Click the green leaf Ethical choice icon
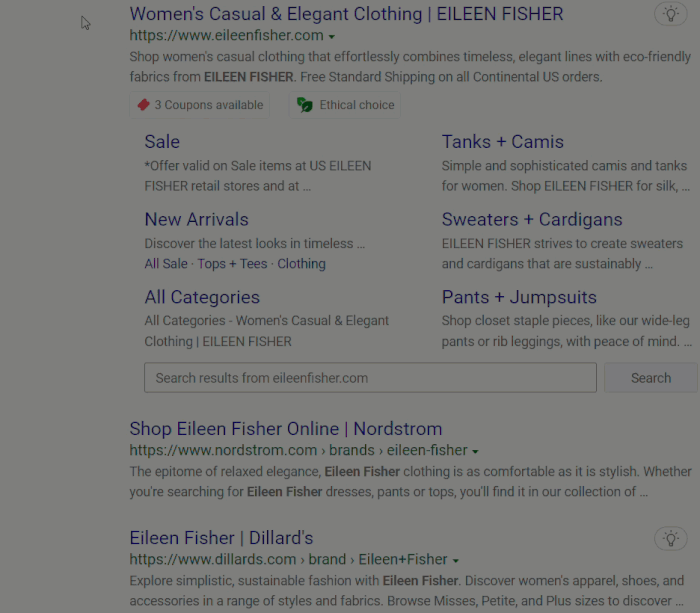The image size is (700, 613). point(305,105)
